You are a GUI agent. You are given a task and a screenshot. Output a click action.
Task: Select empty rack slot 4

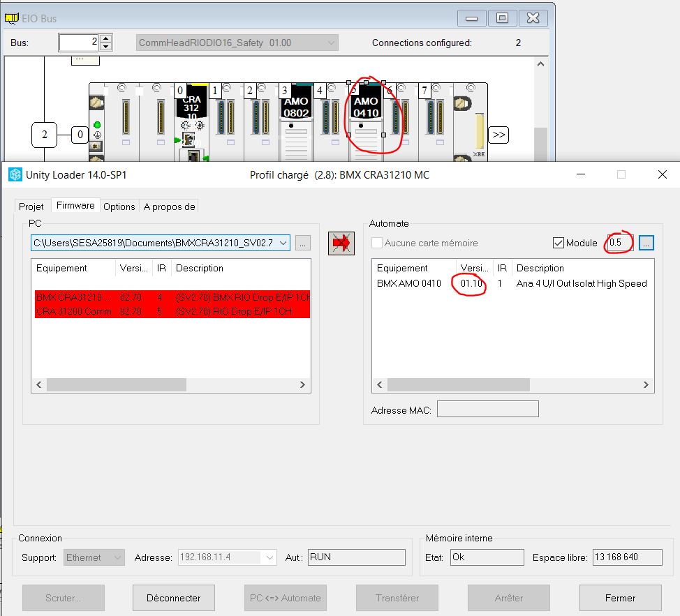click(x=332, y=122)
